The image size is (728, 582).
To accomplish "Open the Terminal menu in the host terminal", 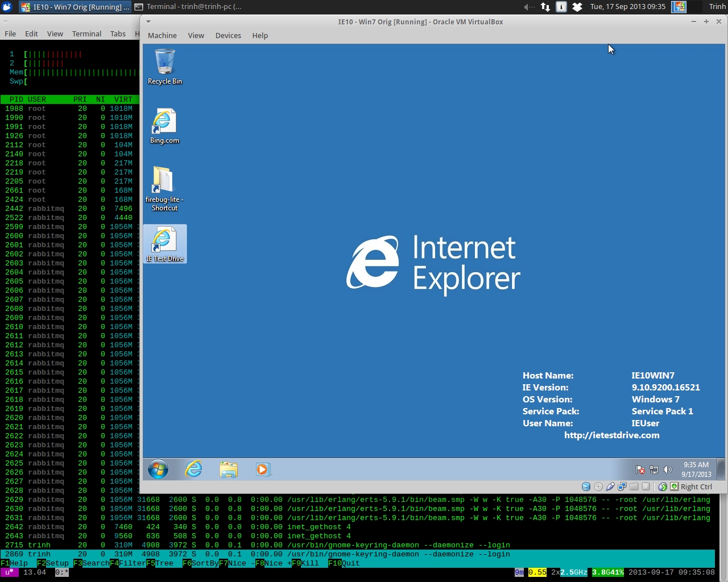I will pyautogui.click(x=86, y=34).
